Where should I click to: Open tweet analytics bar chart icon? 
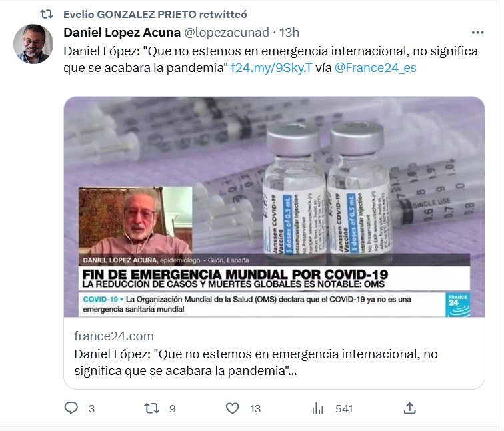[x=317, y=408]
